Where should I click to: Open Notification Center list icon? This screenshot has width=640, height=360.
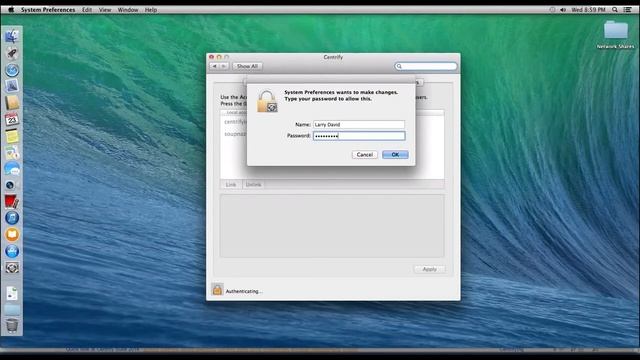(x=627, y=9)
